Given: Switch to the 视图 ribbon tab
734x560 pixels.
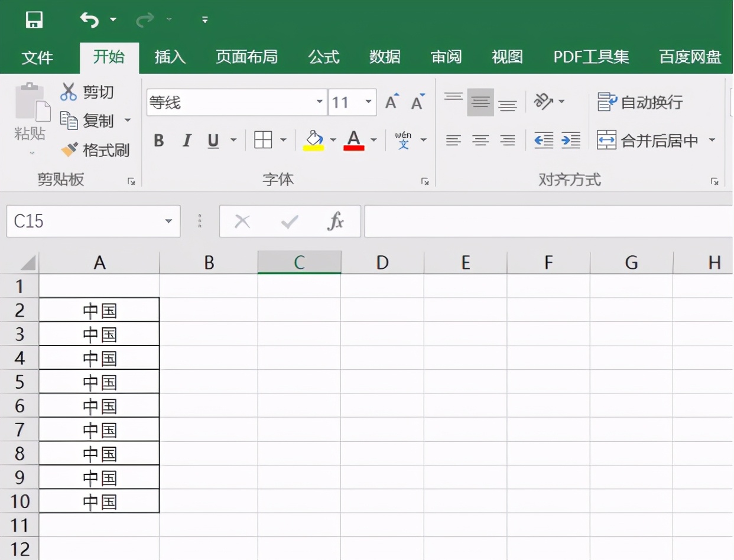Looking at the screenshot, I should (x=507, y=57).
